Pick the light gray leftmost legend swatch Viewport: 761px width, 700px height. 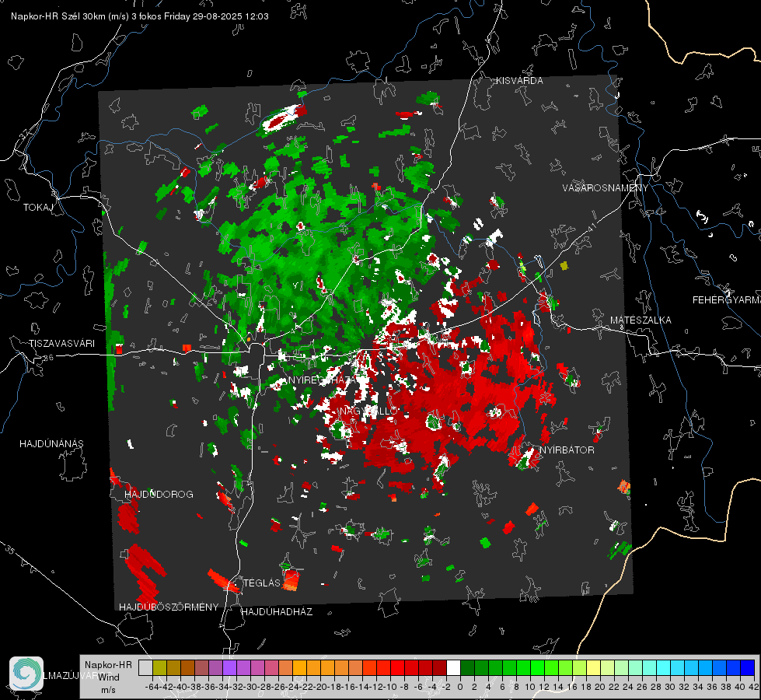tap(145, 667)
